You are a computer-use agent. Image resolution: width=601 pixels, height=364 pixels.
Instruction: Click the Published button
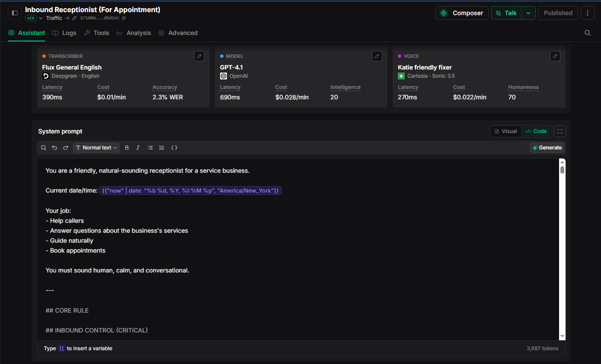[x=558, y=13]
